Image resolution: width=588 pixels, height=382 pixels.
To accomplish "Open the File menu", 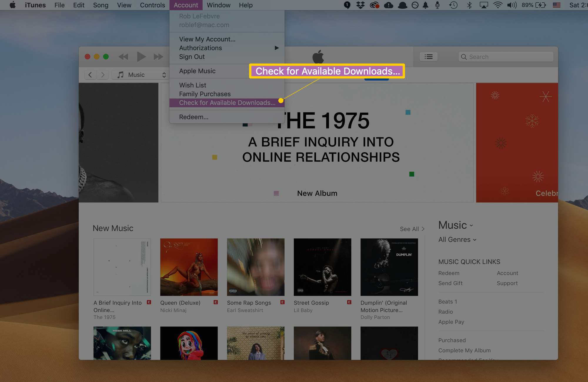I will tap(59, 5).
